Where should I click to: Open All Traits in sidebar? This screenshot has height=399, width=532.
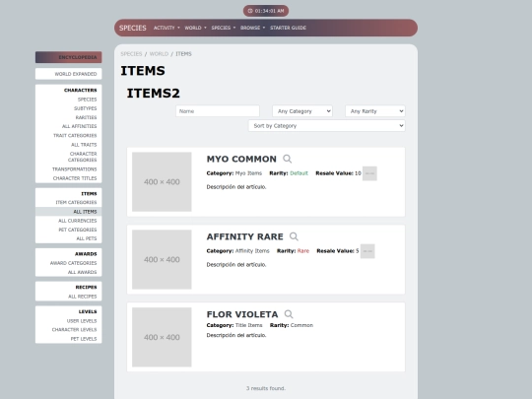pos(84,145)
